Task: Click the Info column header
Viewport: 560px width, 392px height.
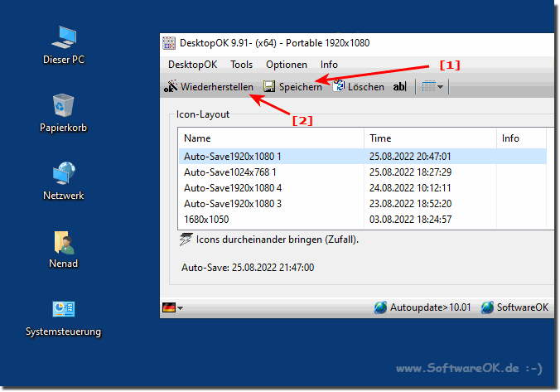Action: (521, 138)
